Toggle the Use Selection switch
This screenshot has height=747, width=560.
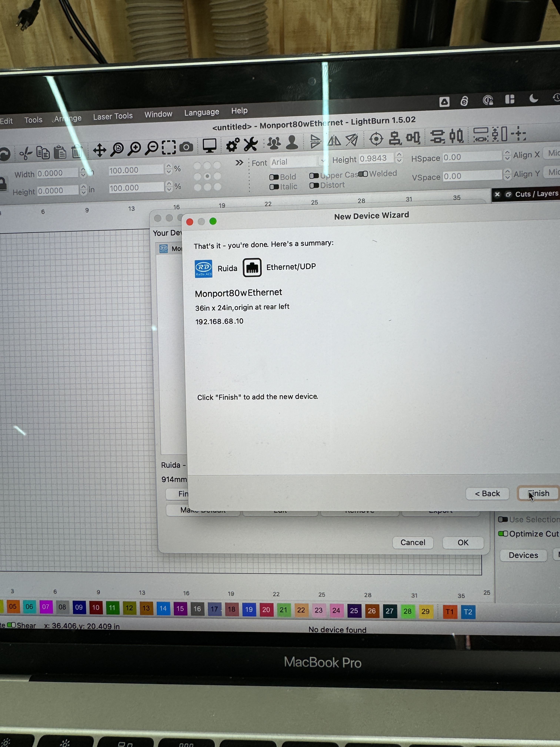[x=503, y=519]
